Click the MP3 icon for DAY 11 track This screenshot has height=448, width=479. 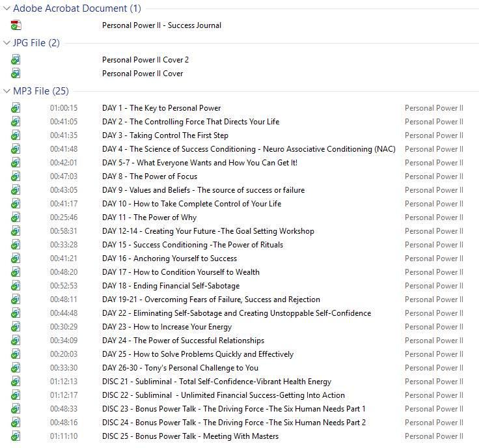pyautogui.click(x=16, y=217)
